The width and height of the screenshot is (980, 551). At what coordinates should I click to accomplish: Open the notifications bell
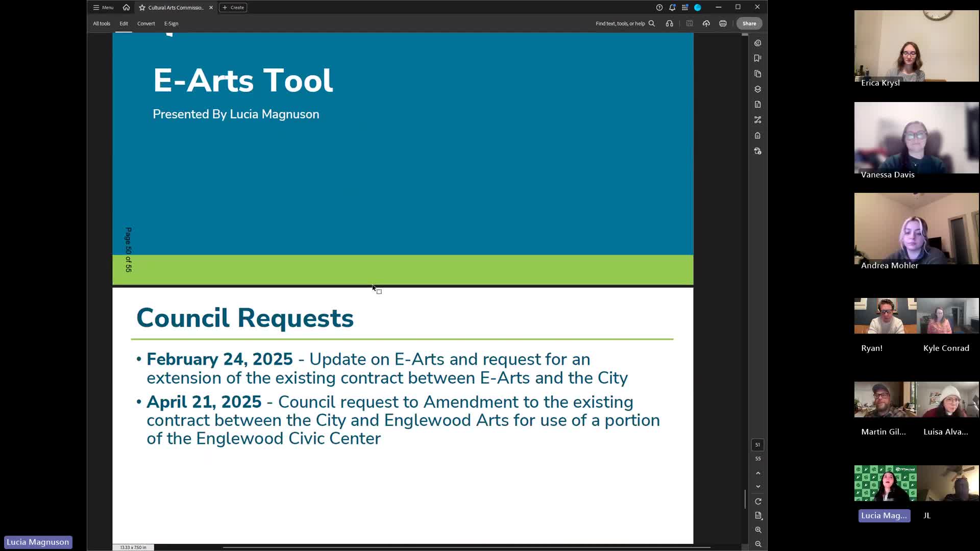coord(672,8)
